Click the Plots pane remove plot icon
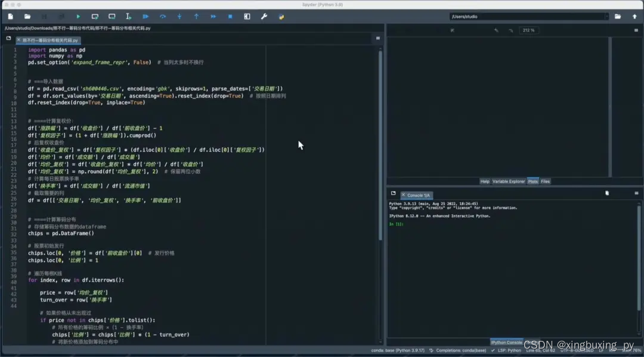The width and height of the screenshot is (644, 357). click(x=452, y=30)
